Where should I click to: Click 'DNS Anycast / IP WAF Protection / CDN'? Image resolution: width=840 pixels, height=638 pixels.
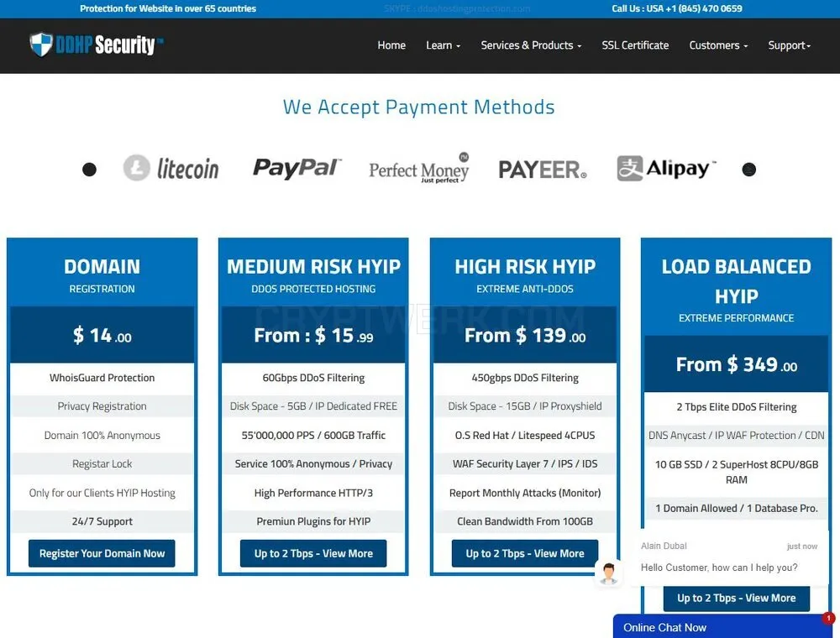point(737,435)
